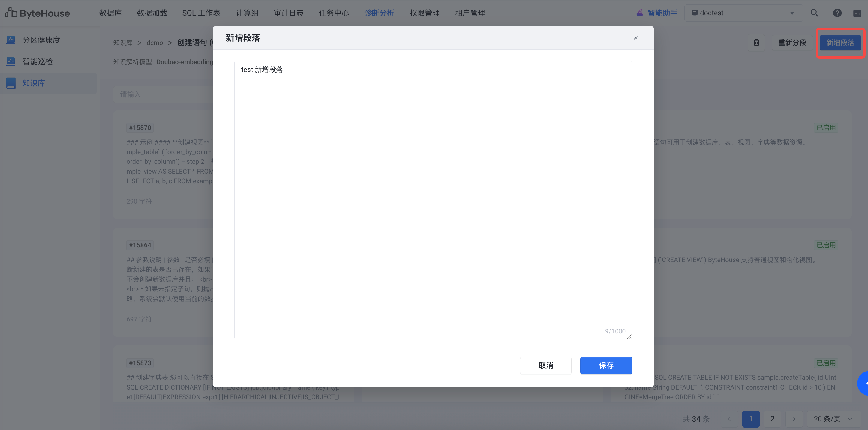Select 知识库 in the sidebar
The width and height of the screenshot is (868, 430).
34,83
